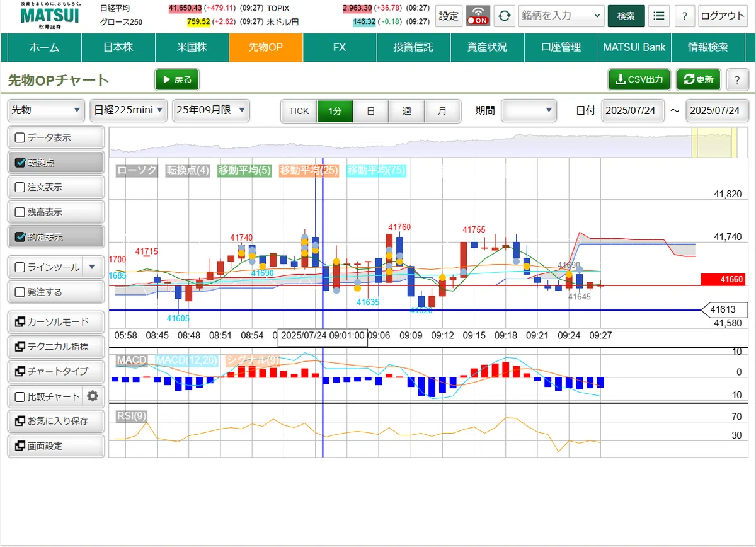Click お気に入り保存 button

56,421
